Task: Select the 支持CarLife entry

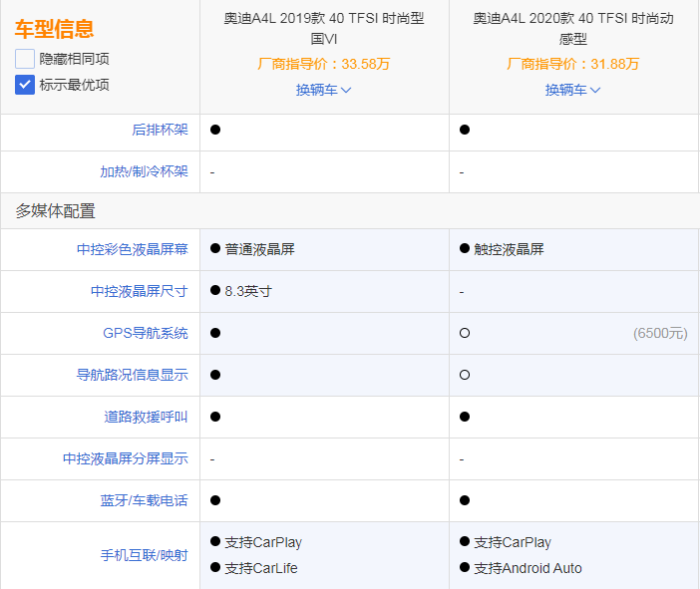Action: tap(261, 568)
